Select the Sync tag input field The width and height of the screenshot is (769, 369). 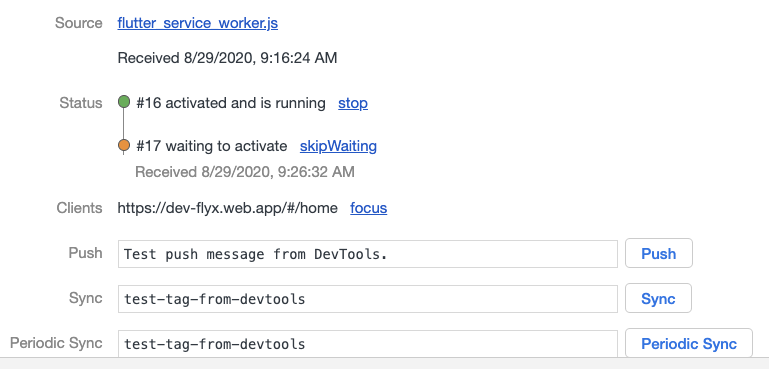point(367,299)
